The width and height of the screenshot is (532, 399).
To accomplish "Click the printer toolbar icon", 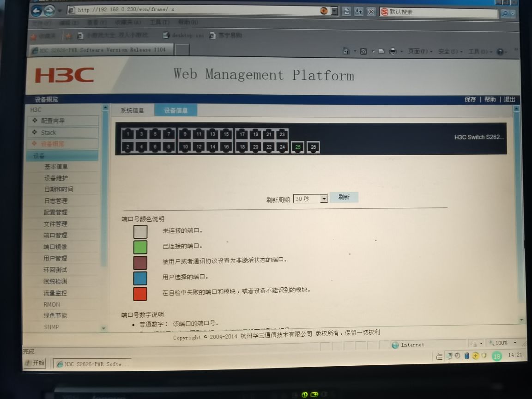I will coord(393,51).
